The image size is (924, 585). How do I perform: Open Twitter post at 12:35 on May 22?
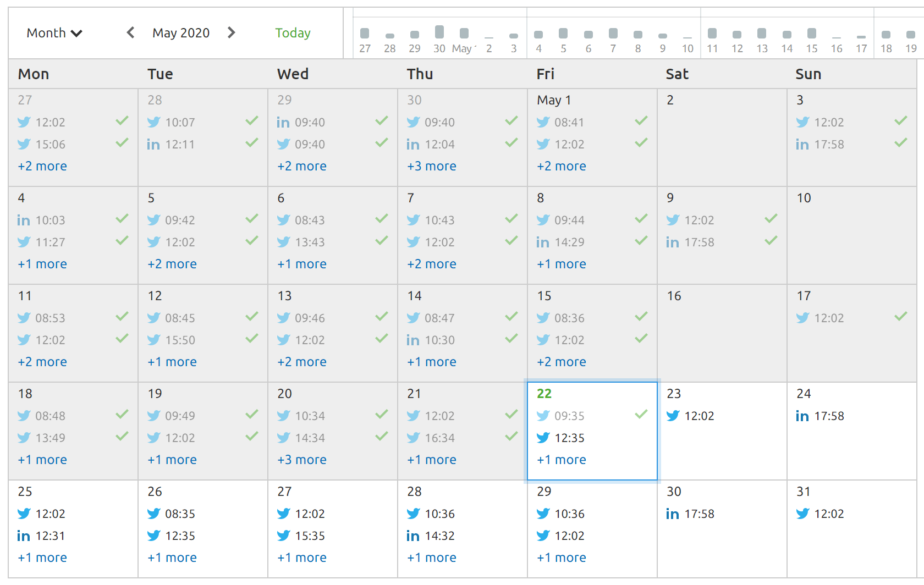point(560,438)
